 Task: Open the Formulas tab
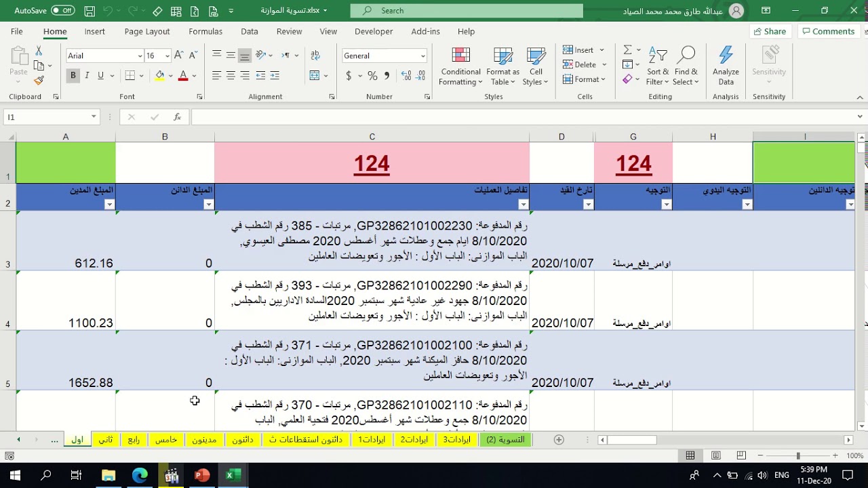tap(205, 31)
